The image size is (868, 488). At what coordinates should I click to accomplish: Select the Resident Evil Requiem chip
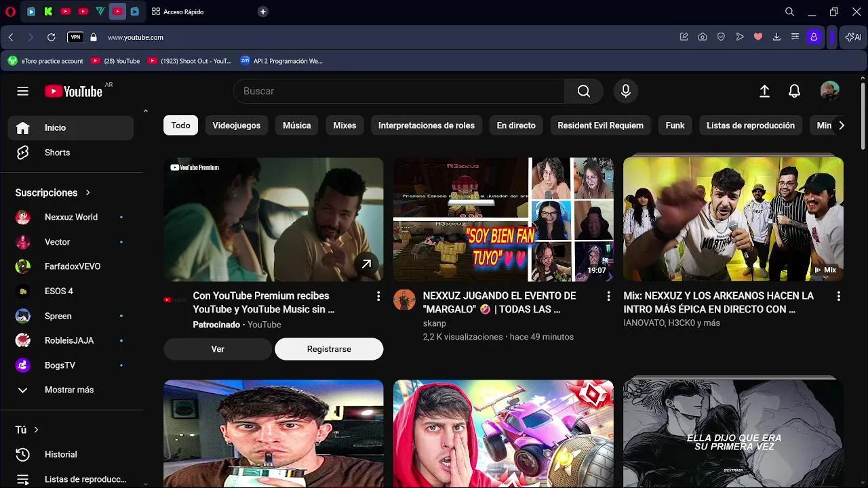tap(600, 125)
